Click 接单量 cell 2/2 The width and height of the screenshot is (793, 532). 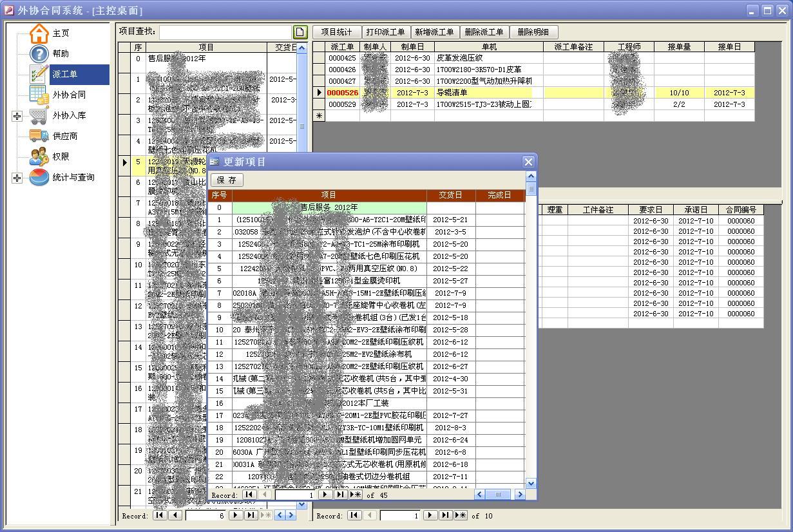tap(679, 104)
